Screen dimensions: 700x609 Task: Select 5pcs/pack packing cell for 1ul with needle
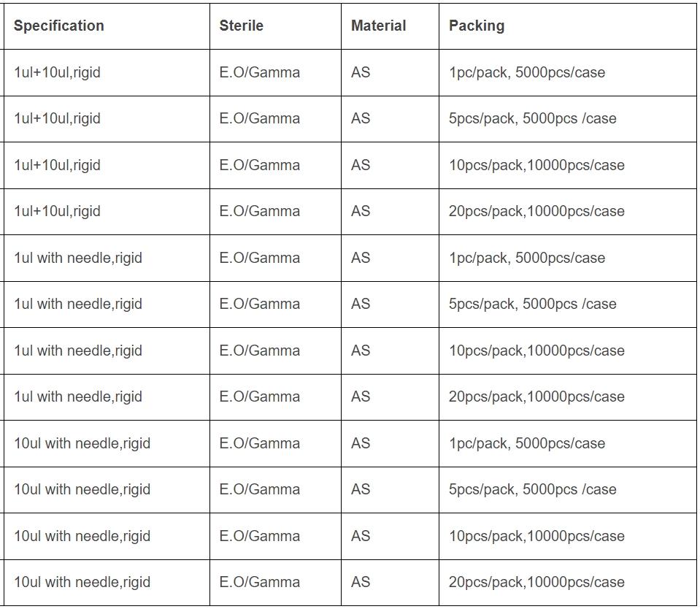coord(532,304)
